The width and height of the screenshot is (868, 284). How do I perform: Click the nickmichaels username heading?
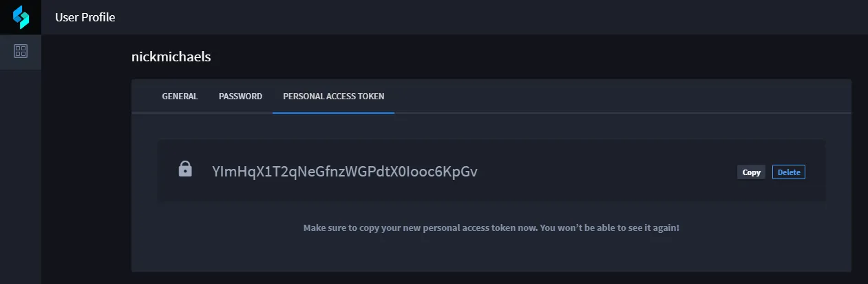(x=171, y=57)
